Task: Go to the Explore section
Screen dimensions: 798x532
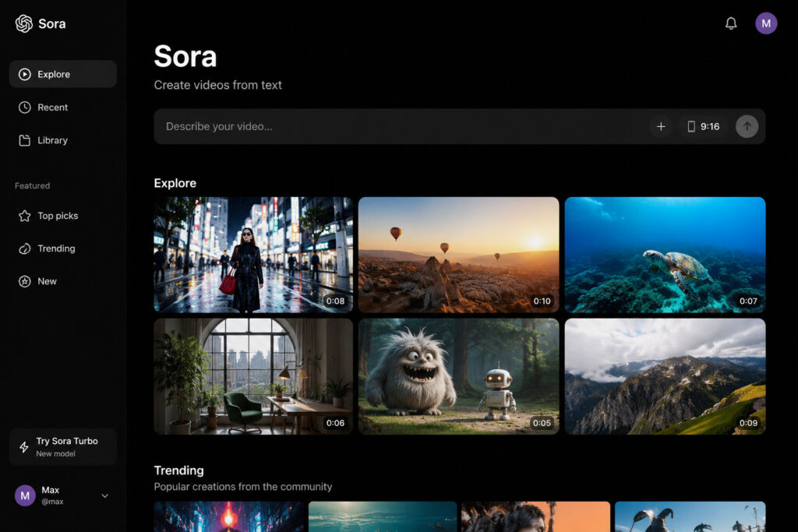Action: [63, 74]
